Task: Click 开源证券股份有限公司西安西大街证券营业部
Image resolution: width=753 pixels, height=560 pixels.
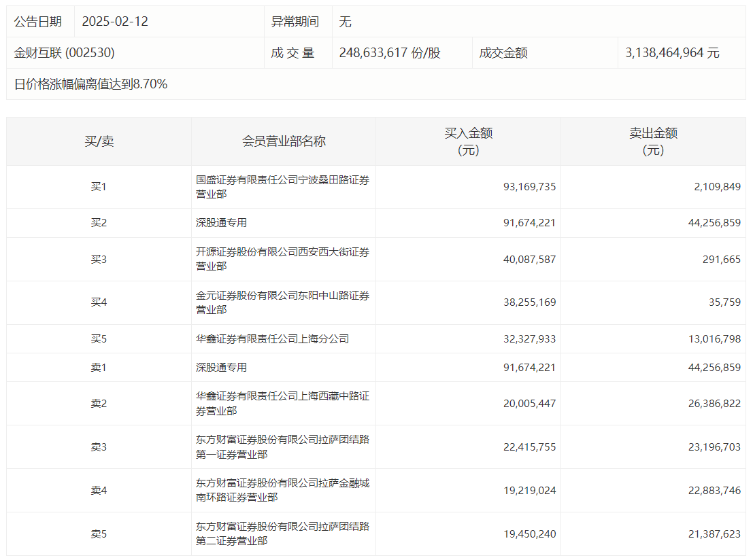Action: pyautogui.click(x=282, y=259)
